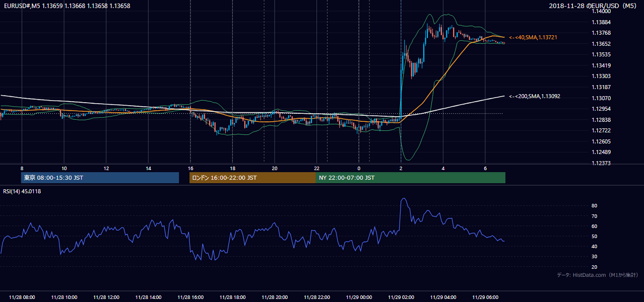Click hour label 20 under price chart

coord(275,168)
